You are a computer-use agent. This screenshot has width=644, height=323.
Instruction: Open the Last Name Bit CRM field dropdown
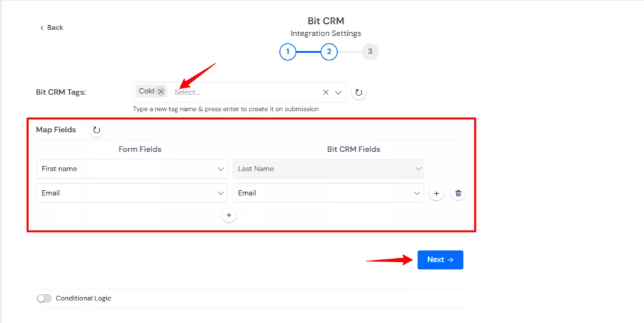(x=328, y=169)
